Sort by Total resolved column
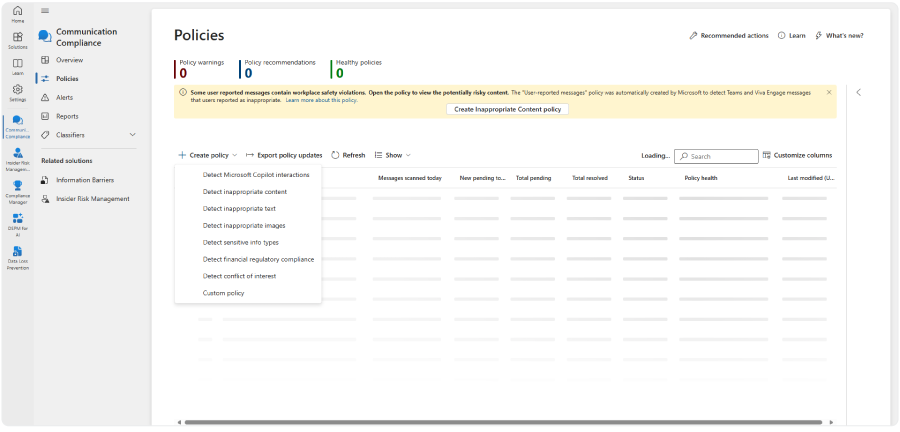 [x=589, y=178]
